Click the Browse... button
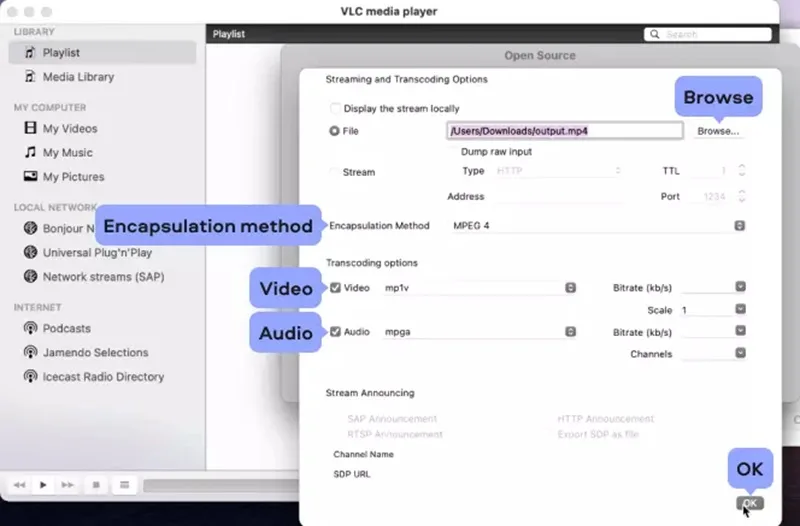 718,131
